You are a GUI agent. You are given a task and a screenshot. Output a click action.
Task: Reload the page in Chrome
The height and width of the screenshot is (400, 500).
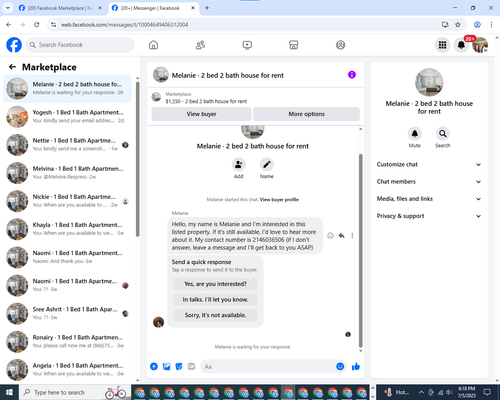pyautogui.click(x=37, y=25)
